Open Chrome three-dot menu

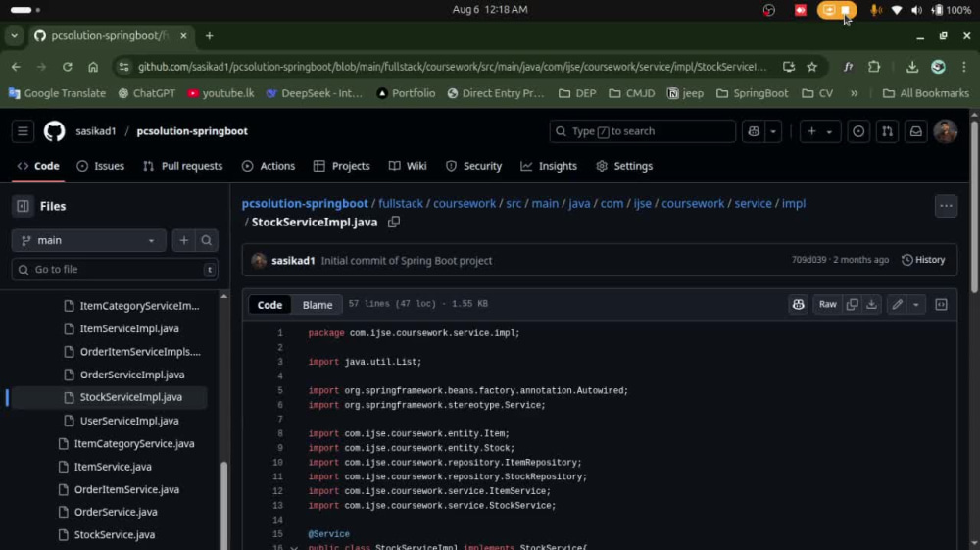[964, 67]
